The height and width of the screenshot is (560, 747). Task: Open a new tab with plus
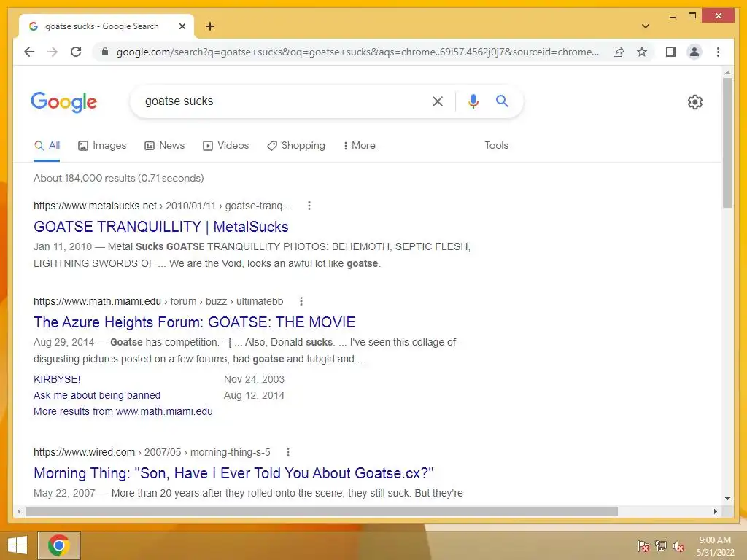click(210, 26)
